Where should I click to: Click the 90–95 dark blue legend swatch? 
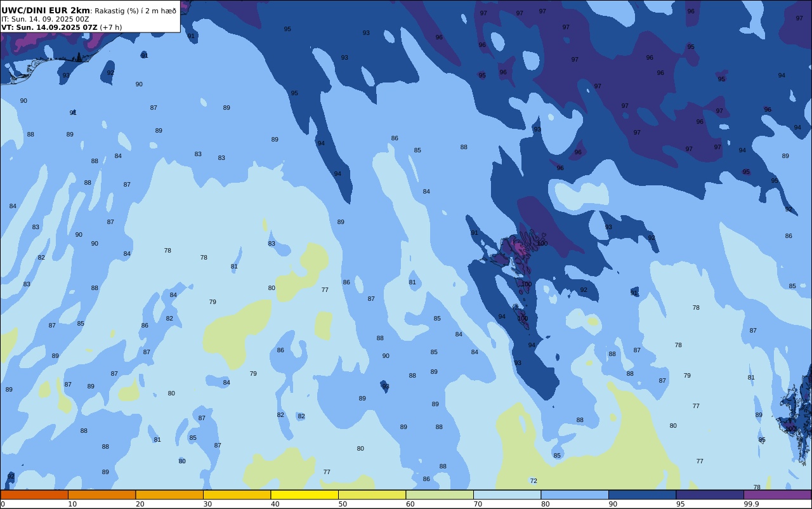tap(642, 494)
